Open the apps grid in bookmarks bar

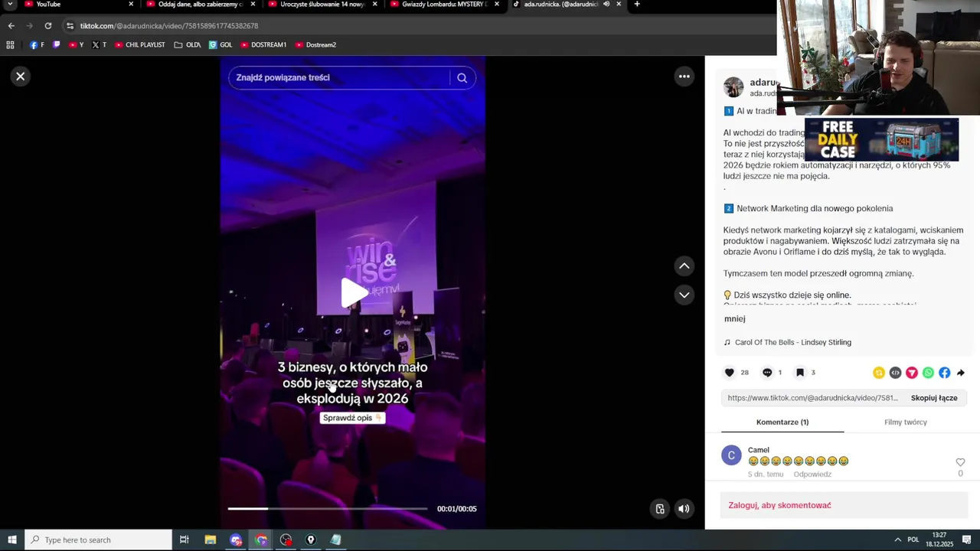[x=10, y=45]
